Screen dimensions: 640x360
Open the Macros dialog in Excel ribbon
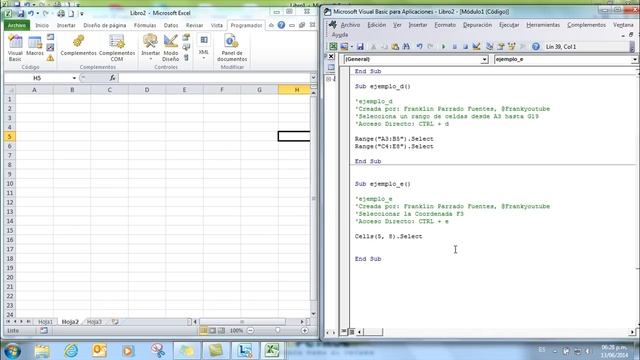pos(35,46)
